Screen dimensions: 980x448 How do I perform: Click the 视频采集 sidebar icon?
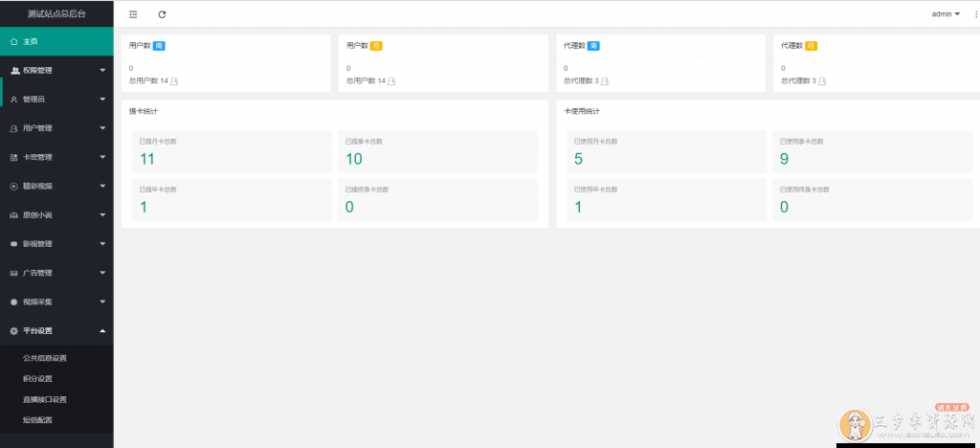(14, 302)
